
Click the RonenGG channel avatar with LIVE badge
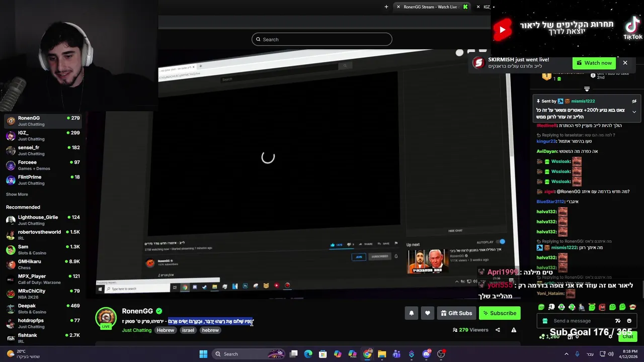point(106,318)
